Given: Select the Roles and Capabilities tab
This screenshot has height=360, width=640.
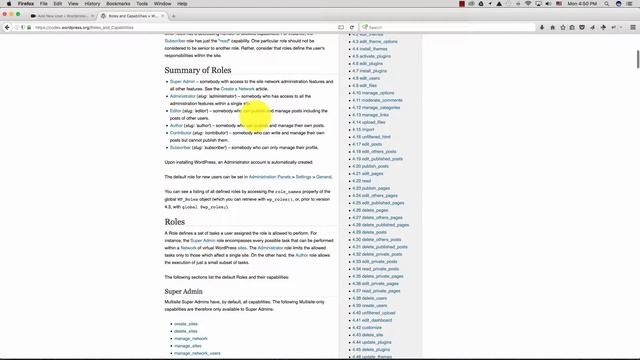Looking at the screenshot, I should (x=132, y=16).
